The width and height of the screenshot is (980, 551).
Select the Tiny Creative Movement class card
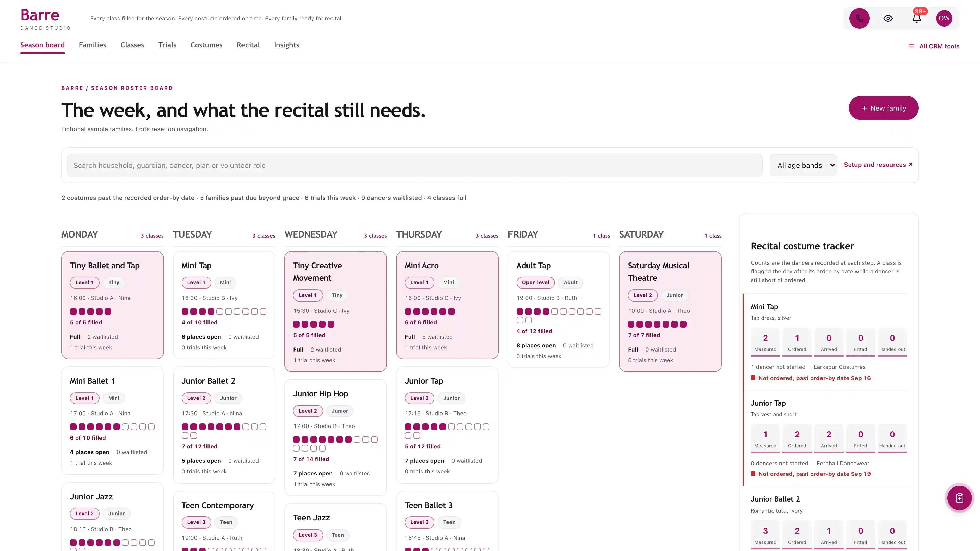click(x=336, y=311)
